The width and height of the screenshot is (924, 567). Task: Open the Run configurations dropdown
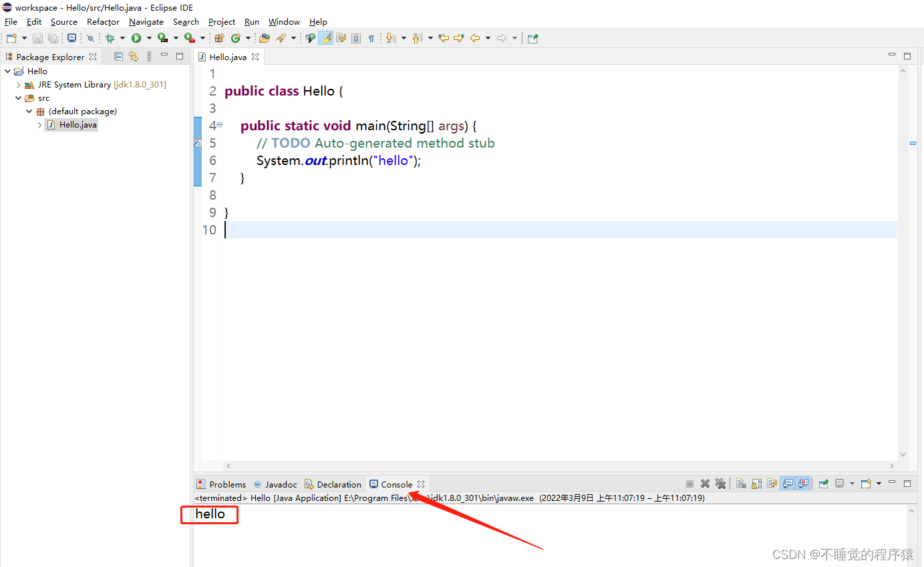pos(148,38)
